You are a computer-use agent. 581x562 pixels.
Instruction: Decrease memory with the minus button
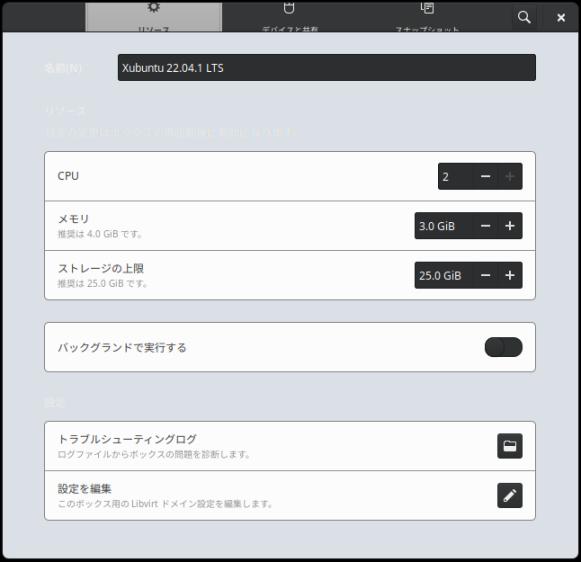click(x=485, y=226)
